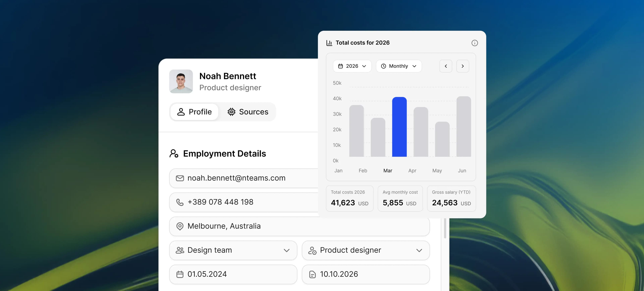The width and height of the screenshot is (644, 291).
Task: Click the person icon on Profile tab
Action: [181, 112]
